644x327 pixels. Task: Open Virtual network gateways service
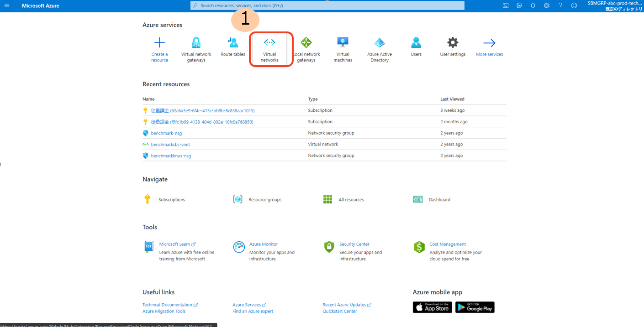click(196, 50)
